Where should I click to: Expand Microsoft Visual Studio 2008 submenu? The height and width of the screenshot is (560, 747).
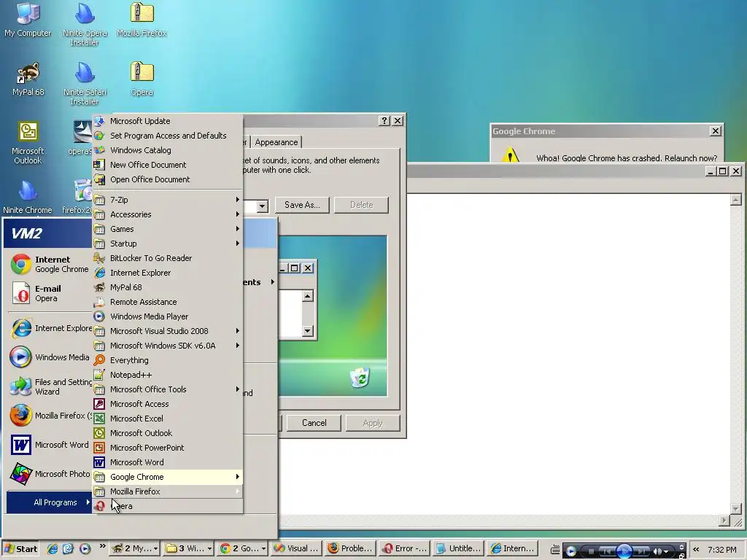(167, 331)
